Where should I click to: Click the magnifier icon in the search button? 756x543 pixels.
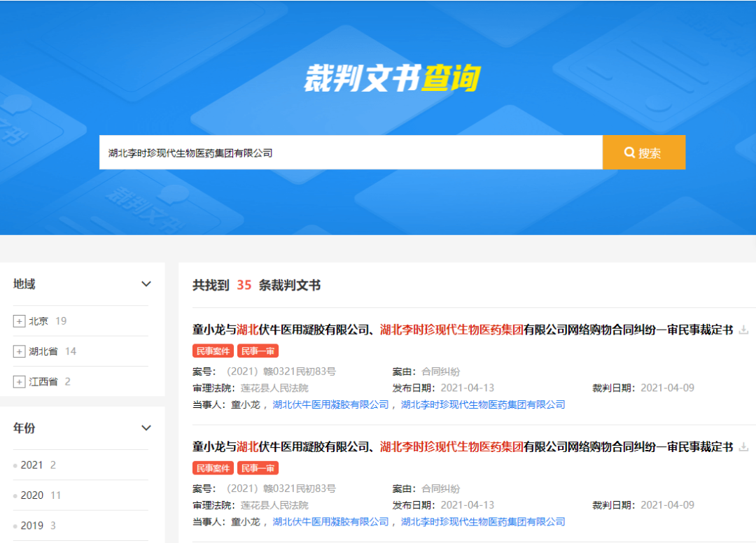[x=630, y=152]
